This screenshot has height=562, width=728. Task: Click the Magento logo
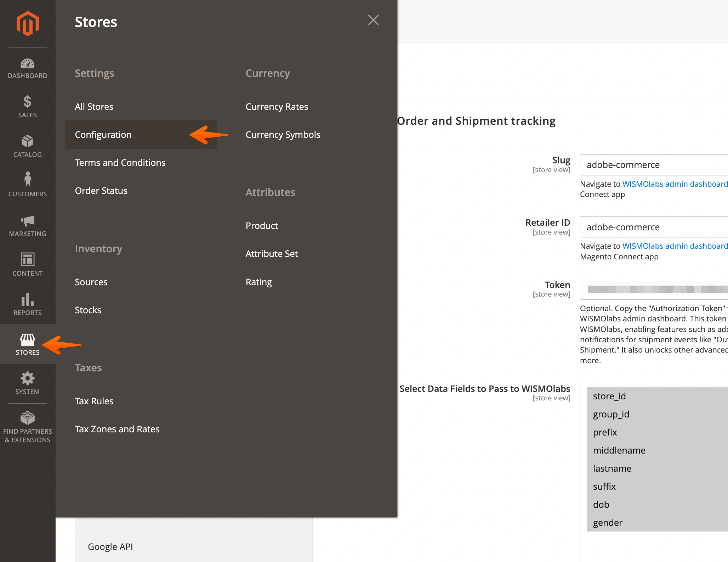27,23
